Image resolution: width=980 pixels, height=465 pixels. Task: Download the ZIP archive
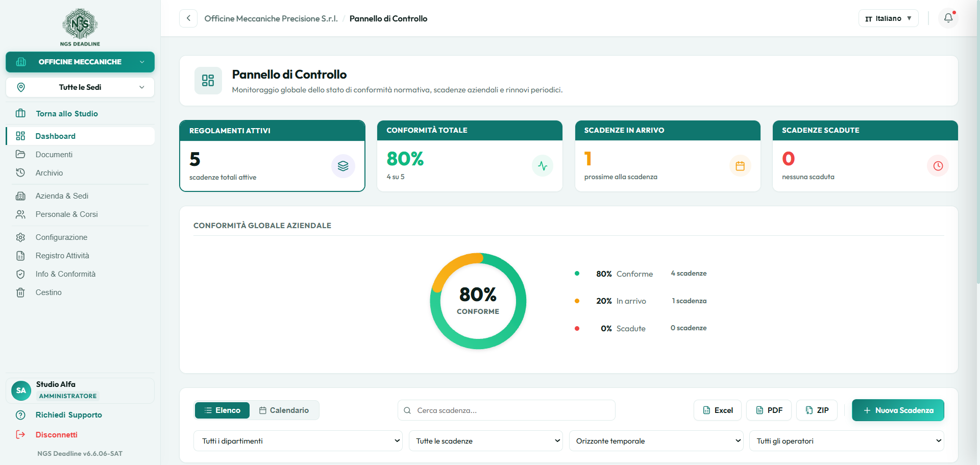pos(817,410)
